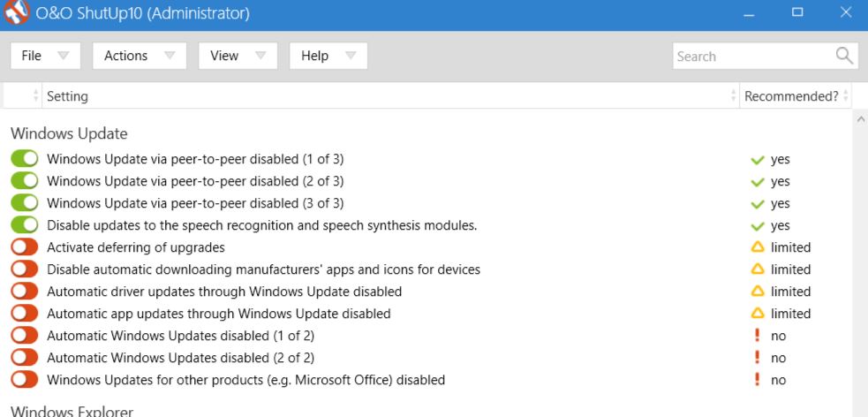Toggle speech recognition updates setting switch
This screenshot has width=868, height=417.
(25, 225)
